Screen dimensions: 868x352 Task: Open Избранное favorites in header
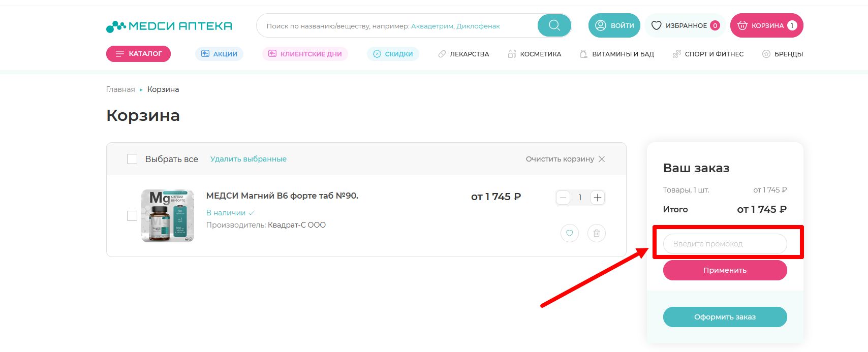pos(685,25)
